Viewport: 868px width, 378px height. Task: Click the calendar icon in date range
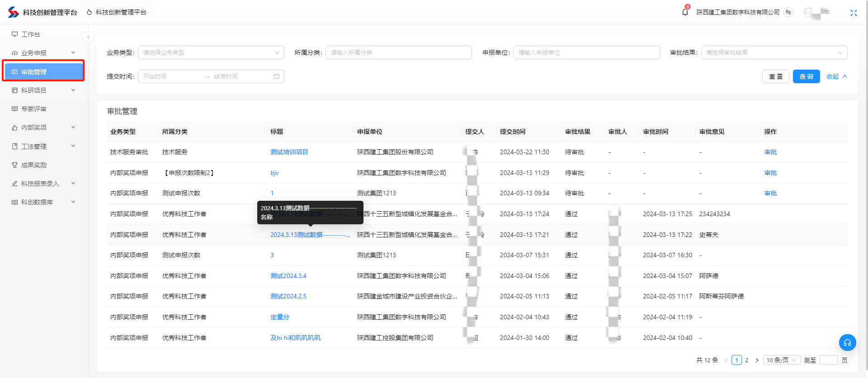point(276,76)
